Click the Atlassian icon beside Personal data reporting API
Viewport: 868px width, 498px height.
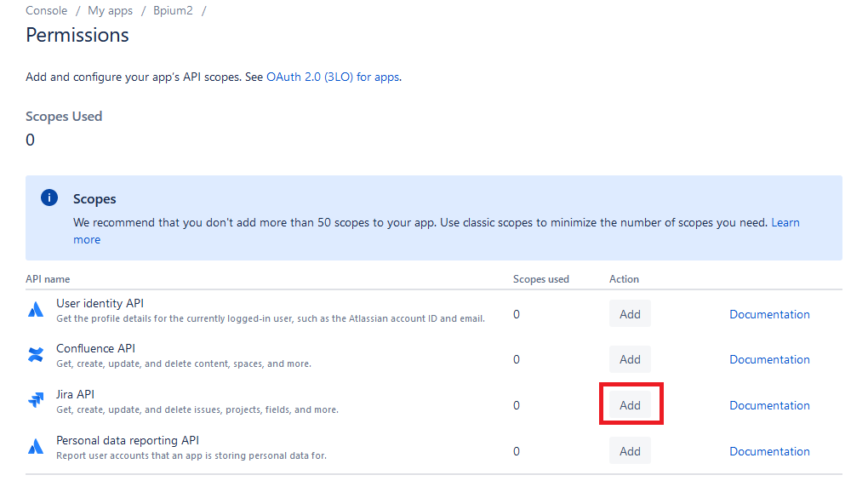click(x=36, y=446)
